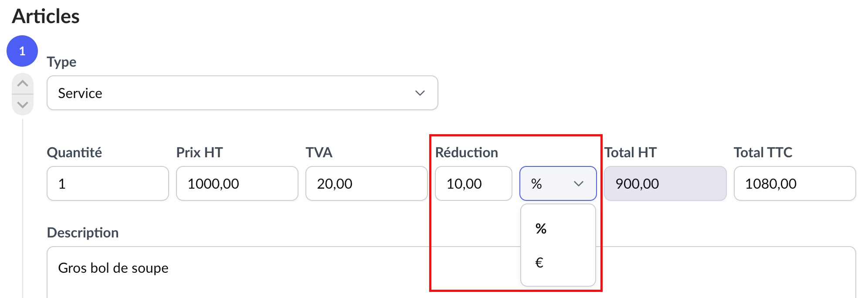Move article 1 down with the chevron
Viewport: 868px width, 298px height.
[23, 105]
